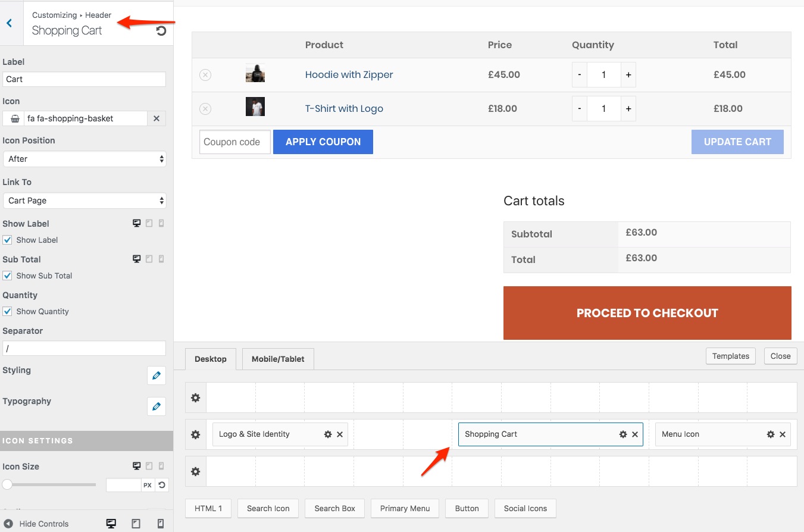The width and height of the screenshot is (804, 532).
Task: Select tablet device icon for Icon Size
Action: click(149, 467)
